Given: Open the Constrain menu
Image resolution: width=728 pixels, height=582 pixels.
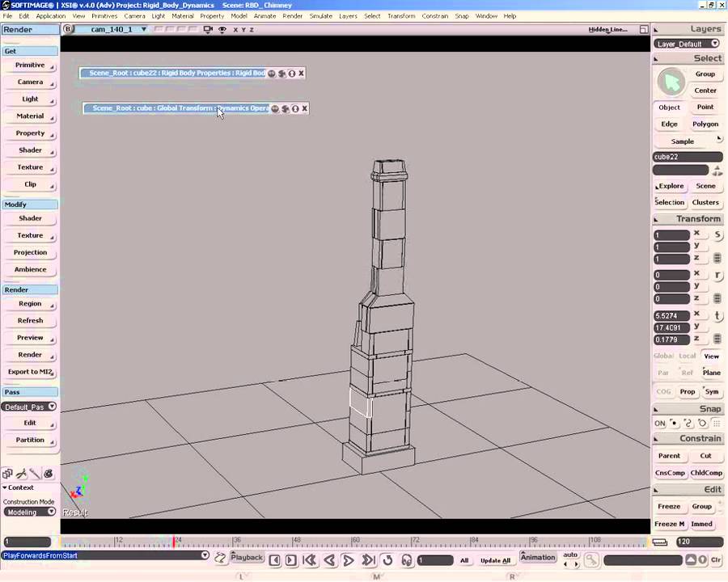Looking at the screenshot, I should point(434,16).
